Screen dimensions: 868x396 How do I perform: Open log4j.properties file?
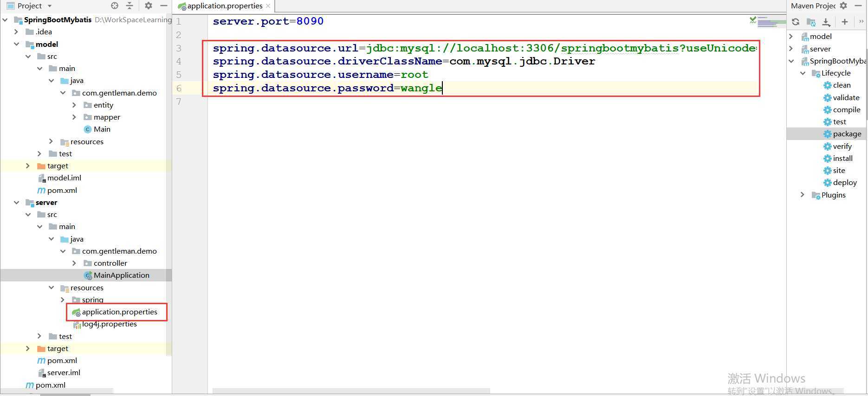click(x=105, y=324)
